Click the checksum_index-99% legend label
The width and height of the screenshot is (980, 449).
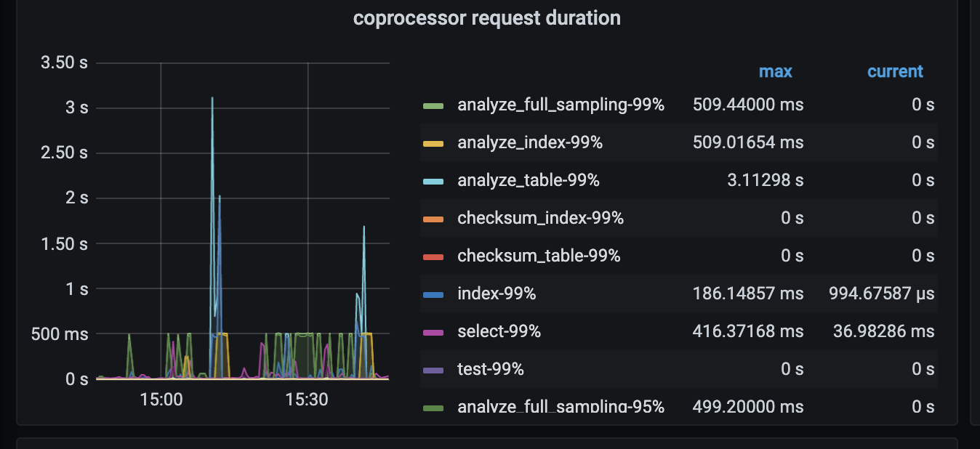(x=540, y=218)
